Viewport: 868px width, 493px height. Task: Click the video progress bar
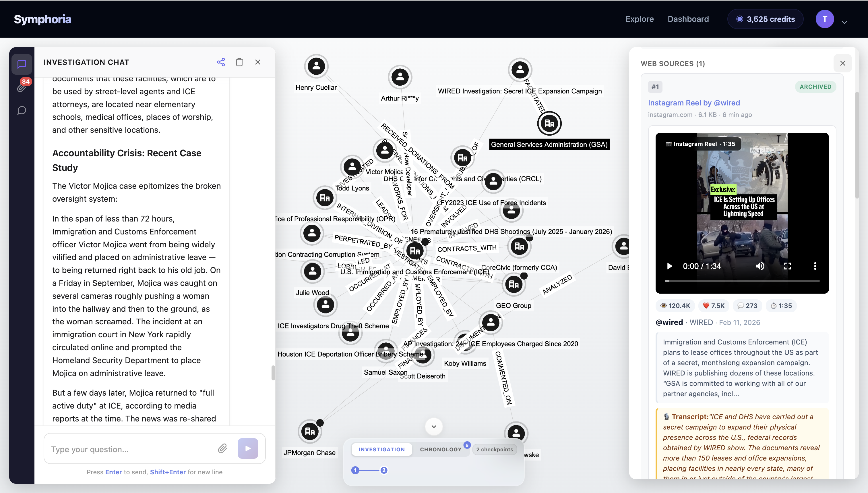[x=742, y=281]
